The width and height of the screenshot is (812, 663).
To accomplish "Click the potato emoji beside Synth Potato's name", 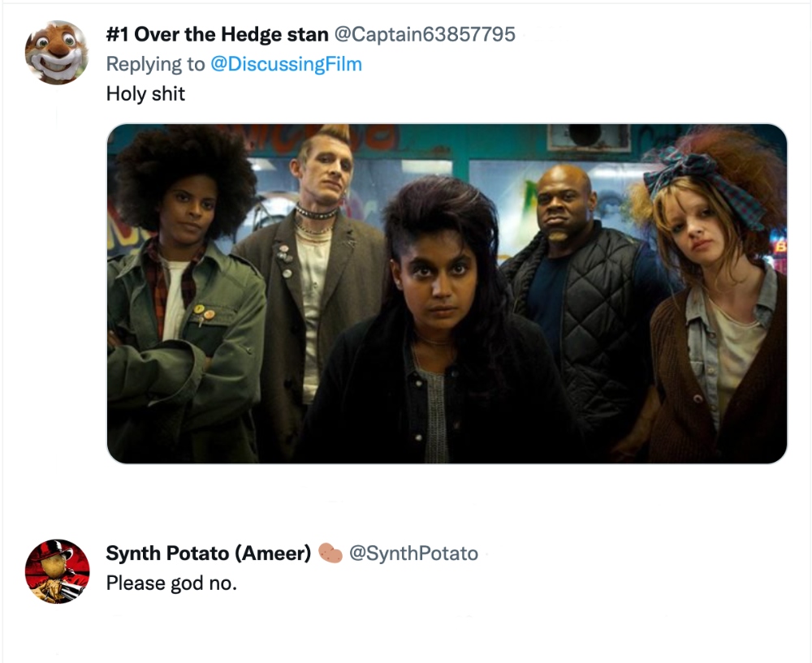I will click(x=330, y=553).
